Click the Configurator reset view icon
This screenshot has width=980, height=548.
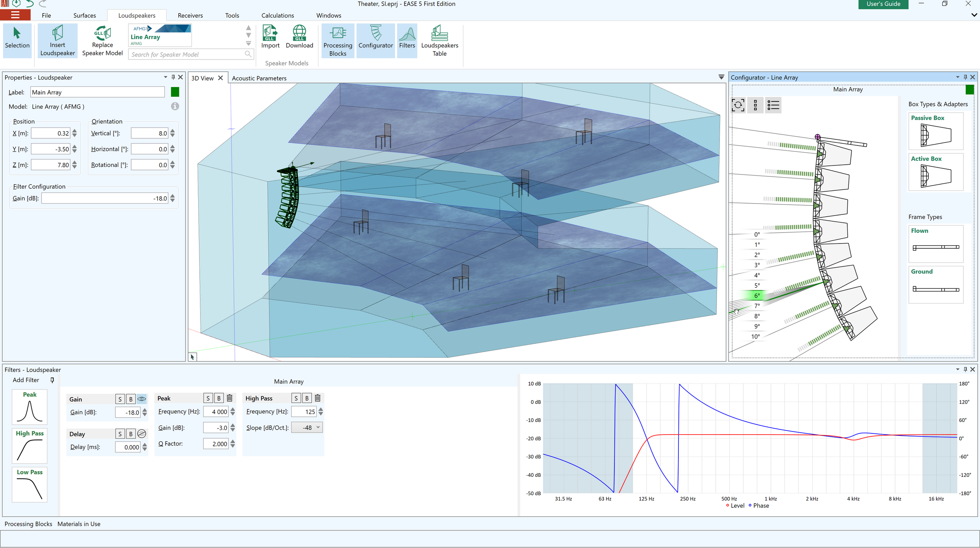click(738, 105)
